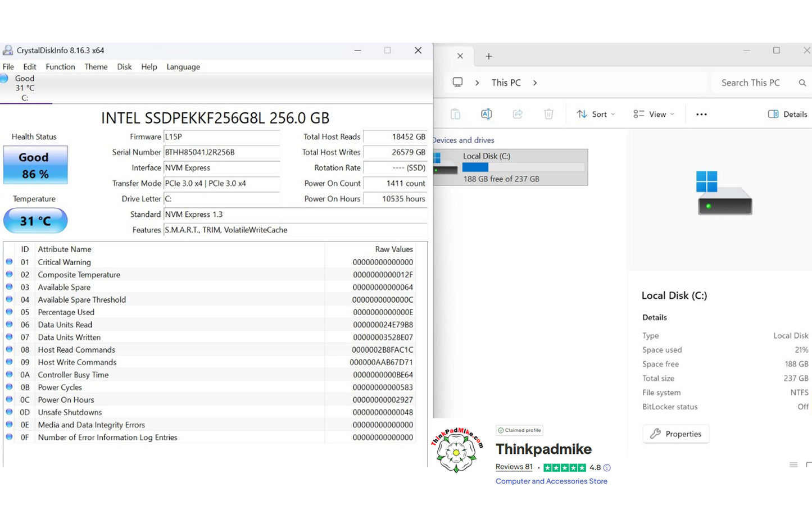
Task: Expand the Sort dropdown
Action: pos(596,114)
